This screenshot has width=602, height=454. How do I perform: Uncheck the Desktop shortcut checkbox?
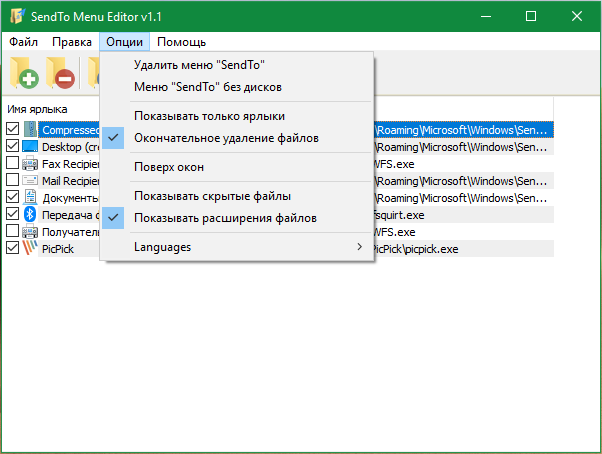coord(12,146)
